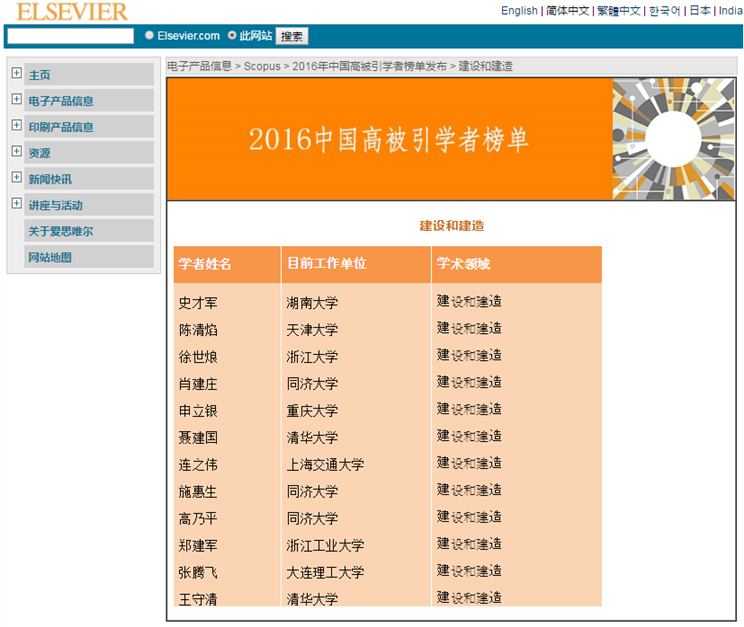Open the 电子产品信息 sidebar item
The image size is (744, 627).
point(89,101)
